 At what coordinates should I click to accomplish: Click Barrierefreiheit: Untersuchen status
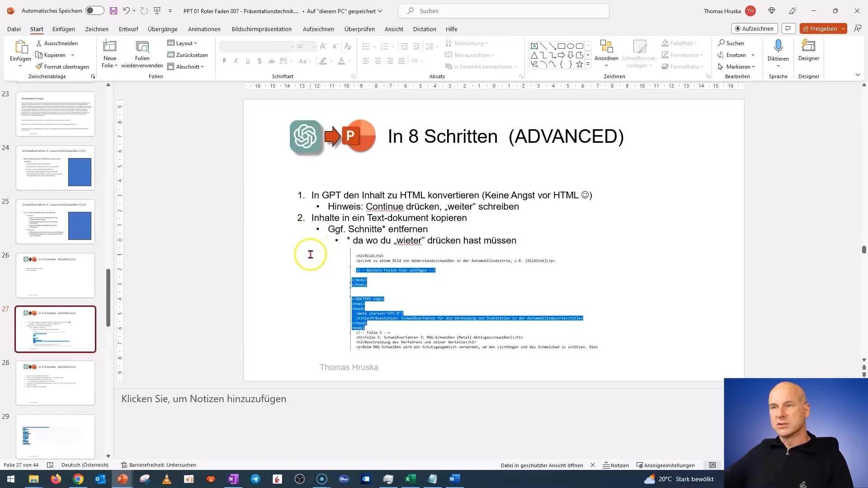(159, 465)
